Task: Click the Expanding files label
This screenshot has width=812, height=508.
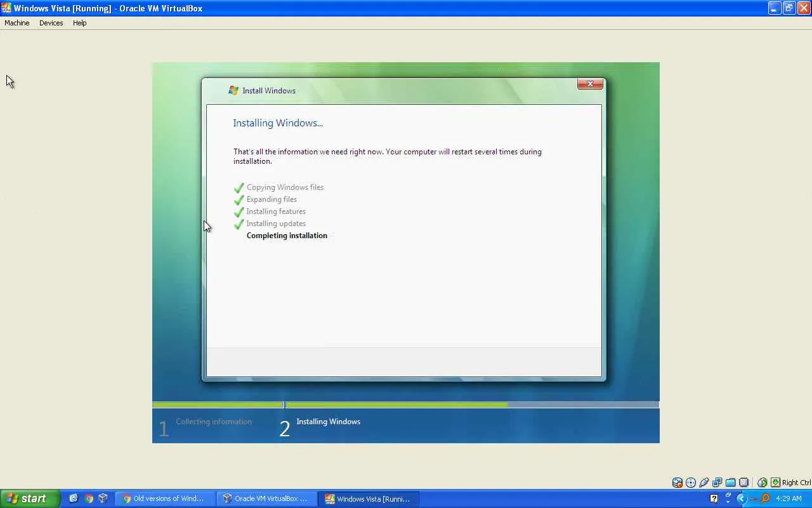Action: coord(272,199)
